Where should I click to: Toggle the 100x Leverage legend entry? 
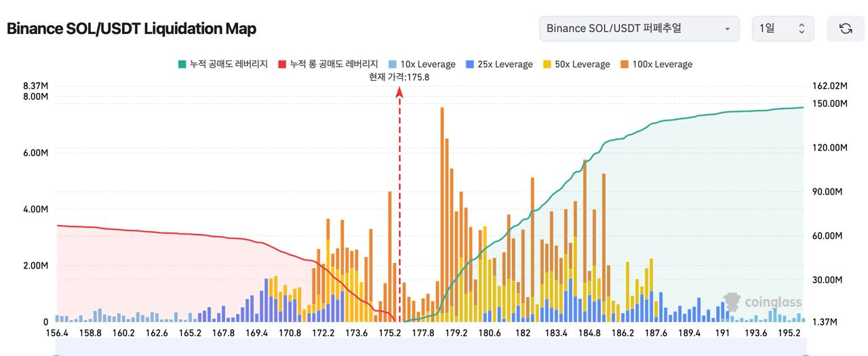pyautogui.click(x=656, y=64)
